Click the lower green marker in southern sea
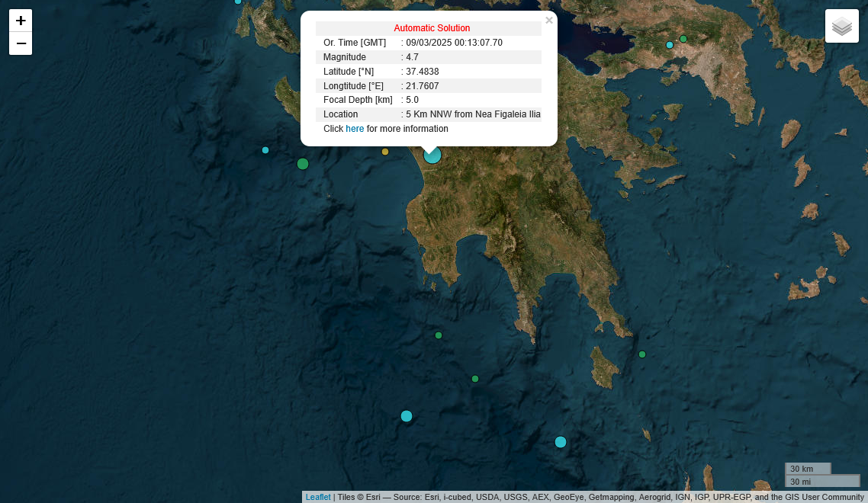Viewport: 868px width, 503px height. click(x=475, y=379)
